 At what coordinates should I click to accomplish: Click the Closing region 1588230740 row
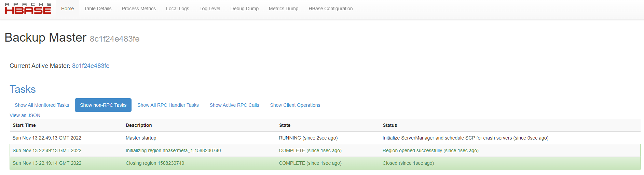155,163
